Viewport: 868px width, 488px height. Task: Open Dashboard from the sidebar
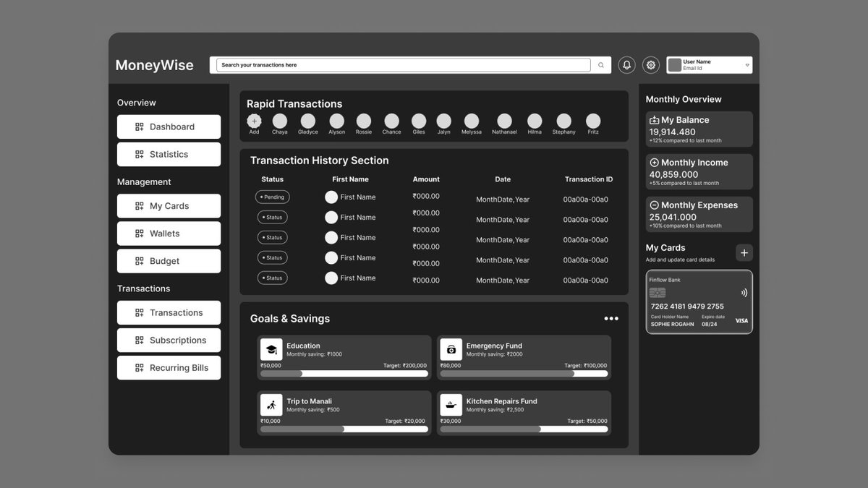(x=169, y=127)
